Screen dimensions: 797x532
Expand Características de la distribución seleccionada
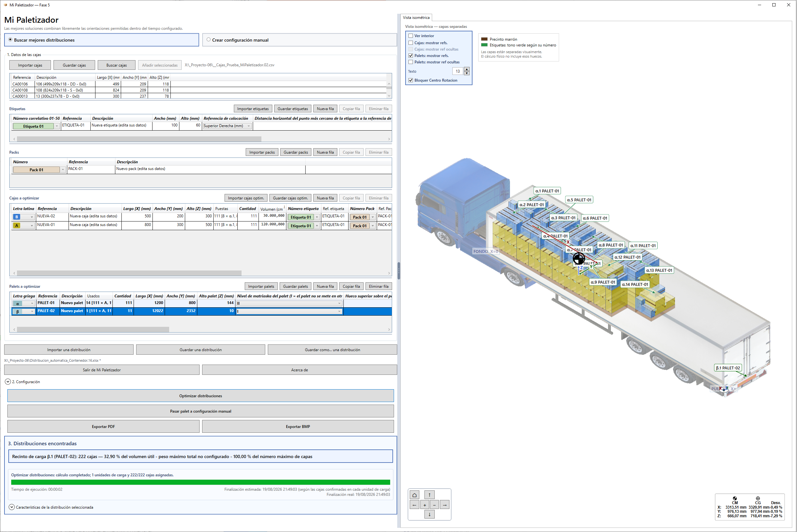(12, 507)
